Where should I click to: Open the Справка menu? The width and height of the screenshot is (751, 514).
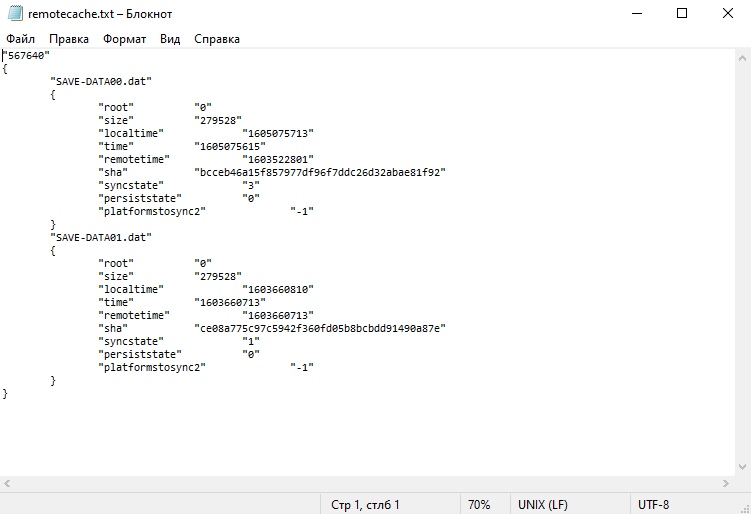point(217,39)
